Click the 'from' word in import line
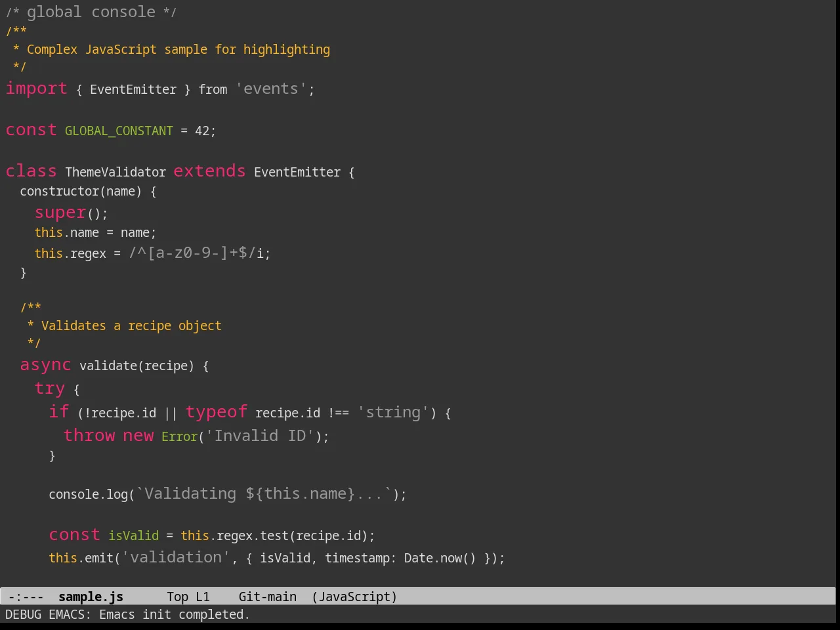Screen dimensions: 840x630 (213, 89)
